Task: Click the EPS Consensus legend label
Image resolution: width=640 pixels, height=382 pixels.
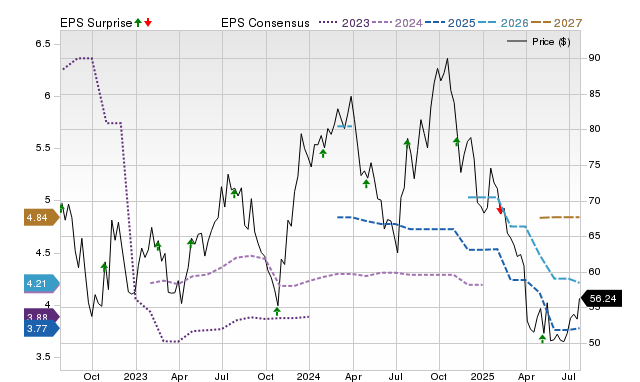Action: [x=265, y=23]
